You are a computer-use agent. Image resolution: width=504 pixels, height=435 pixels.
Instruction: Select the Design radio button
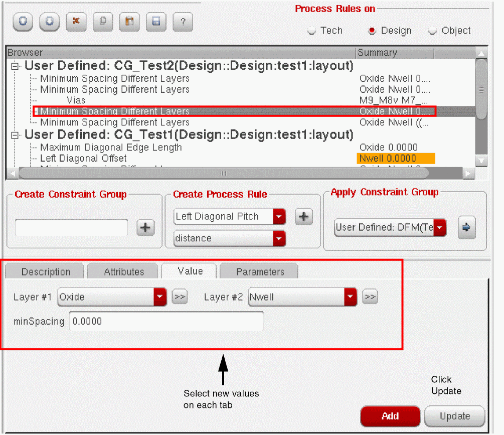(372, 31)
